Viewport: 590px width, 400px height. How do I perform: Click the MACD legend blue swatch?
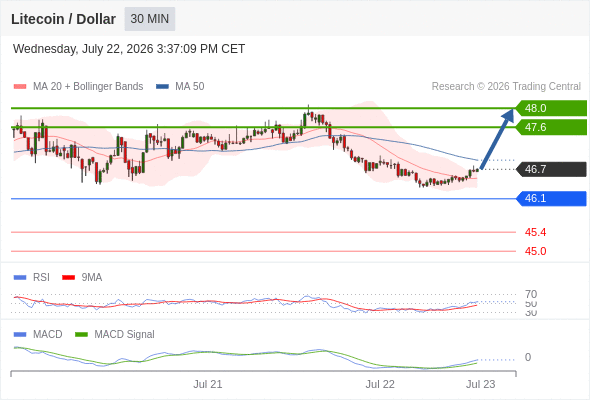click(x=20, y=335)
